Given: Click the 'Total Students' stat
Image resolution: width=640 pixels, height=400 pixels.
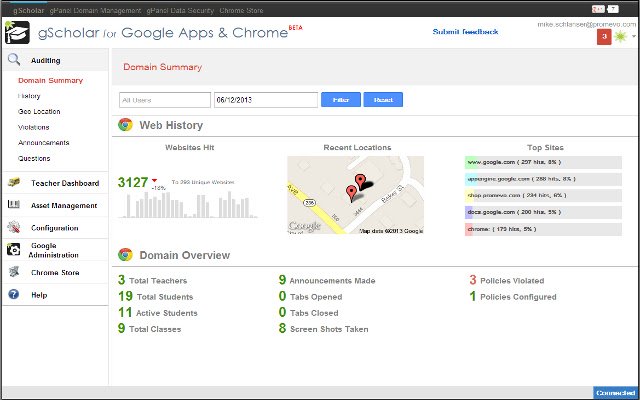Looking at the screenshot, I should point(156,296).
